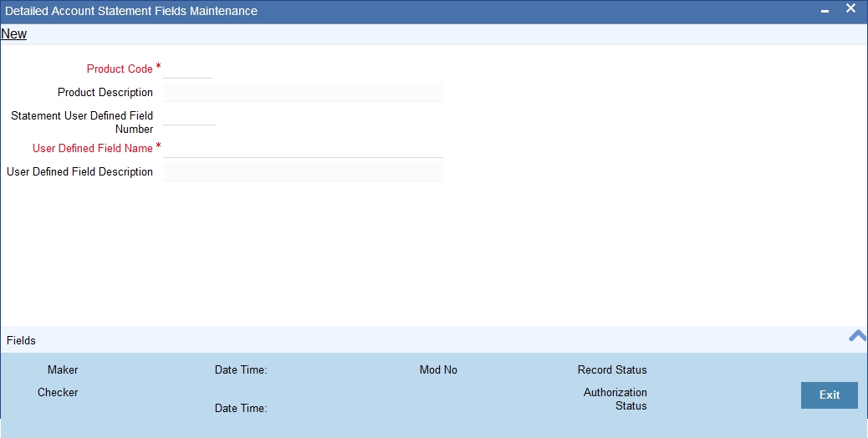Select the Record Status label
Viewport: 868px width, 438px height.
click(x=612, y=370)
